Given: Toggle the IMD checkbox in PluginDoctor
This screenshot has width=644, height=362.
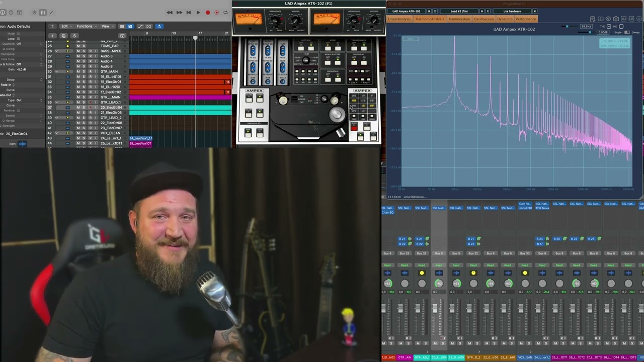Looking at the screenshot, I should (x=621, y=26).
